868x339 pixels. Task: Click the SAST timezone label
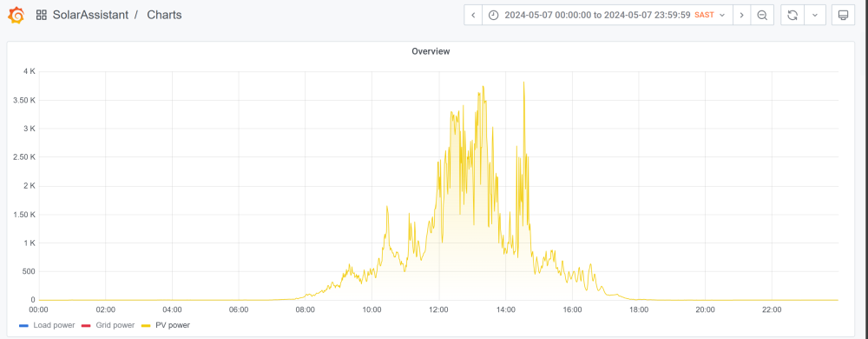(704, 15)
